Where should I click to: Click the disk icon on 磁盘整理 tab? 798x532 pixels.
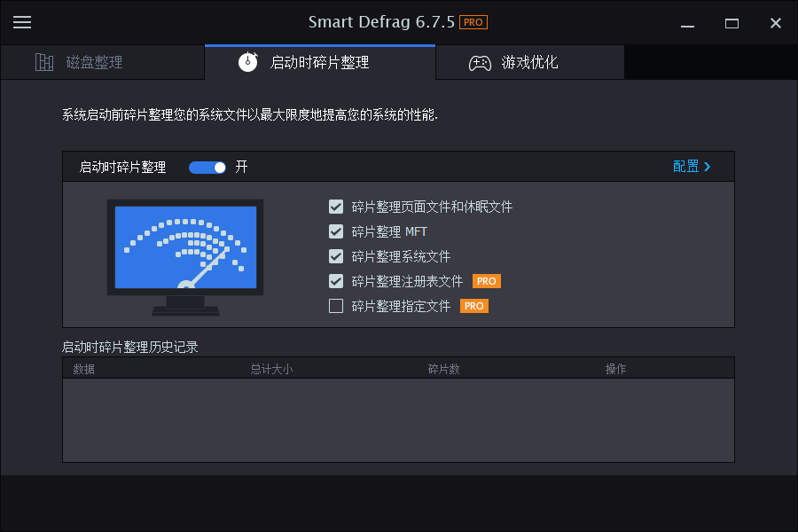[x=44, y=62]
